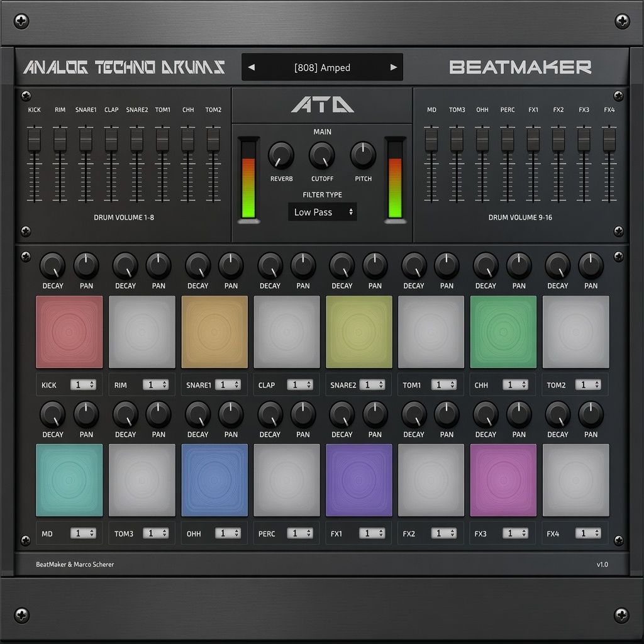
Task: Click the KICK pad Decay knob
Action: (x=53, y=266)
